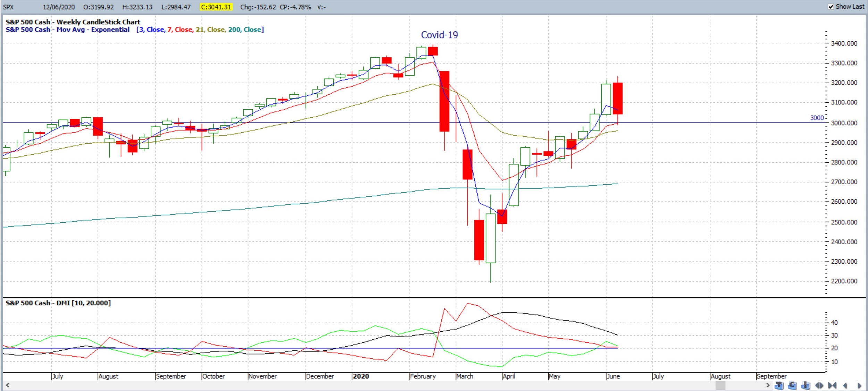The width and height of the screenshot is (868, 391).
Task: Click the '200, Close' moving average parameter
Action: click(245, 29)
